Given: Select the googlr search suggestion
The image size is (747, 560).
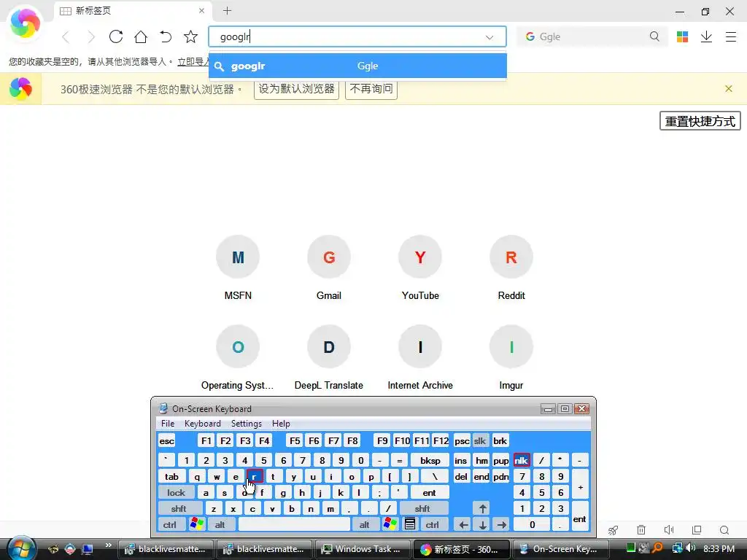Looking at the screenshot, I should [357, 66].
